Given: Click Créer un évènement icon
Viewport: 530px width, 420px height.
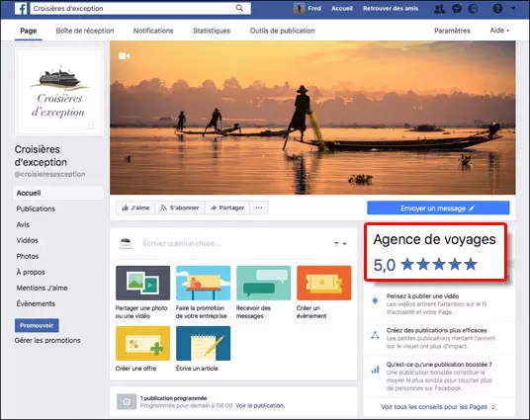Looking at the screenshot, I should [323, 283].
